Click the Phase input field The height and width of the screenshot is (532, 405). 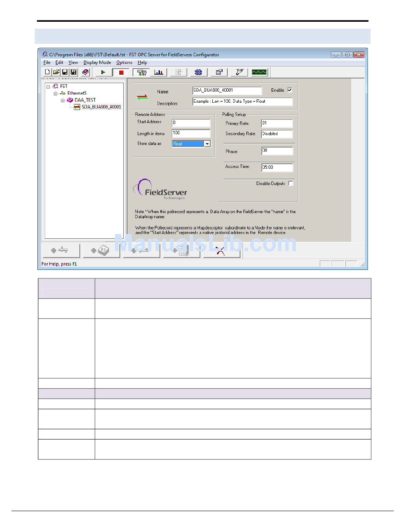click(x=277, y=151)
